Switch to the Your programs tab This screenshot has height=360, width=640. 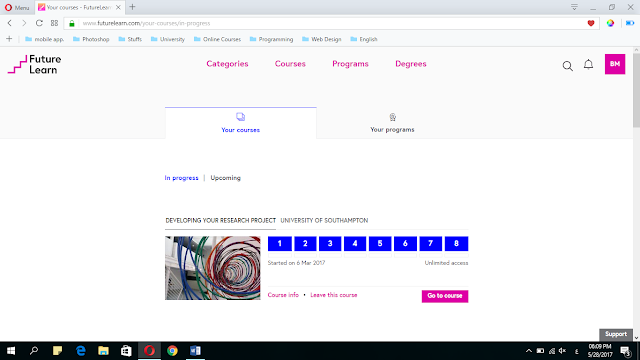392,123
